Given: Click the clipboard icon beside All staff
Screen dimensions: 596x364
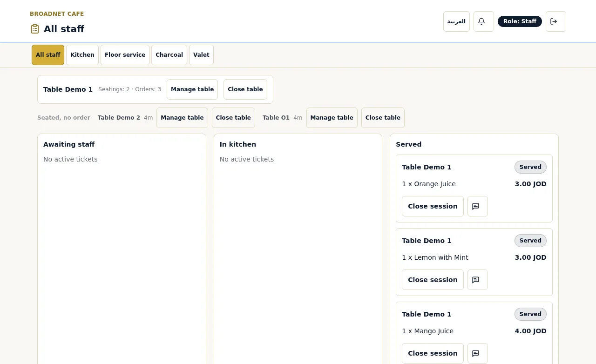Looking at the screenshot, I should [35, 29].
